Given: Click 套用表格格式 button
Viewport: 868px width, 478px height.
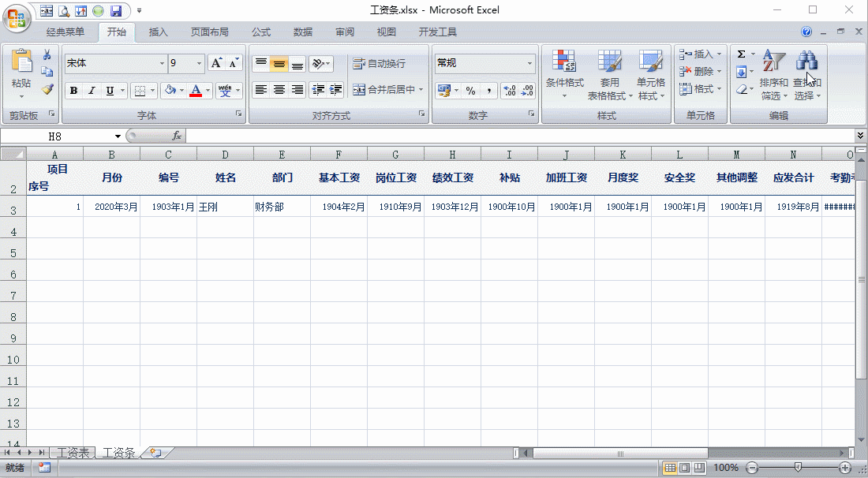Looking at the screenshot, I should tap(609, 75).
